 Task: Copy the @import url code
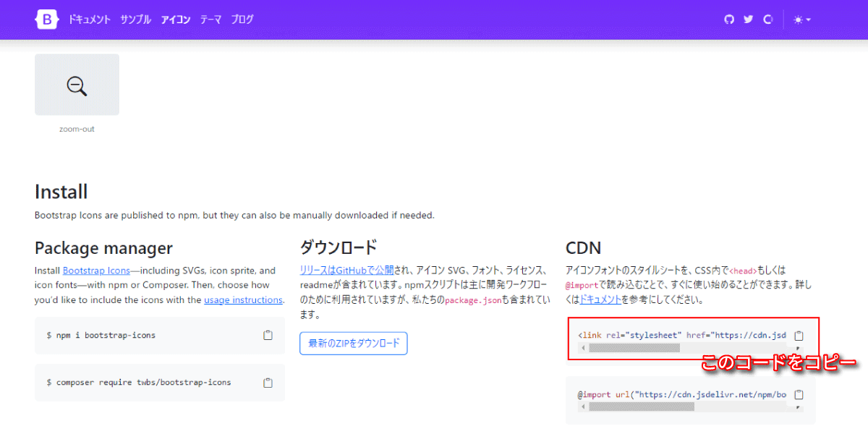pyautogui.click(x=799, y=395)
